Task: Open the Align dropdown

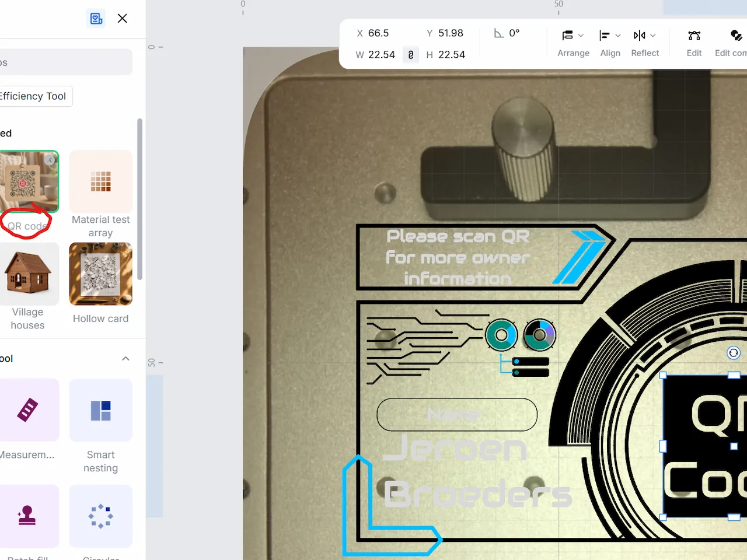Action: point(610,43)
